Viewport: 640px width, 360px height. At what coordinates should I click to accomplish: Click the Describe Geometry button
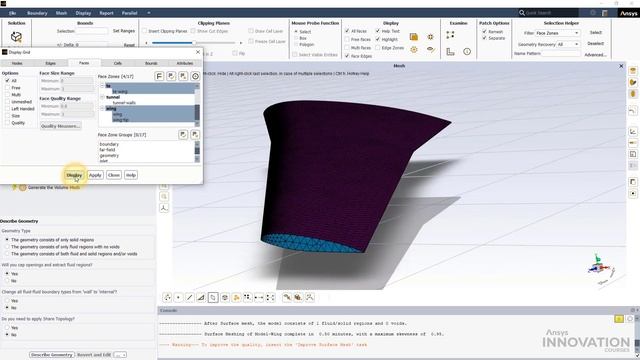(x=52, y=355)
